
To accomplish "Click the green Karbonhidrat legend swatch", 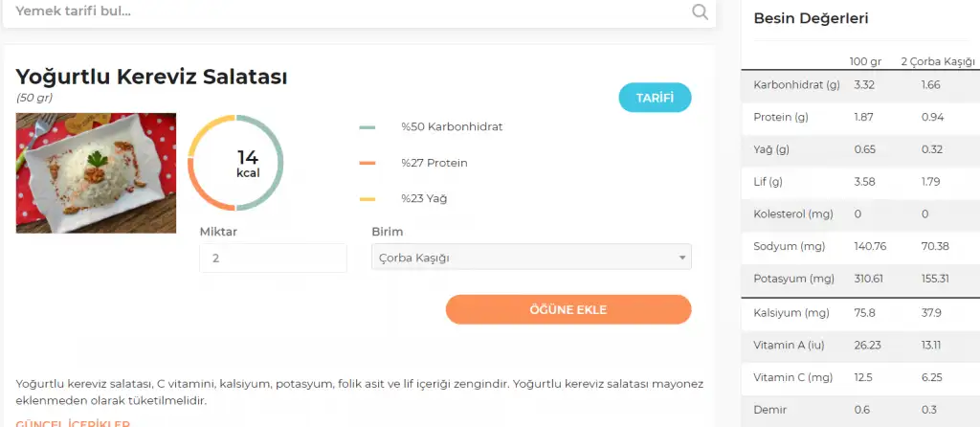I will click(x=367, y=127).
